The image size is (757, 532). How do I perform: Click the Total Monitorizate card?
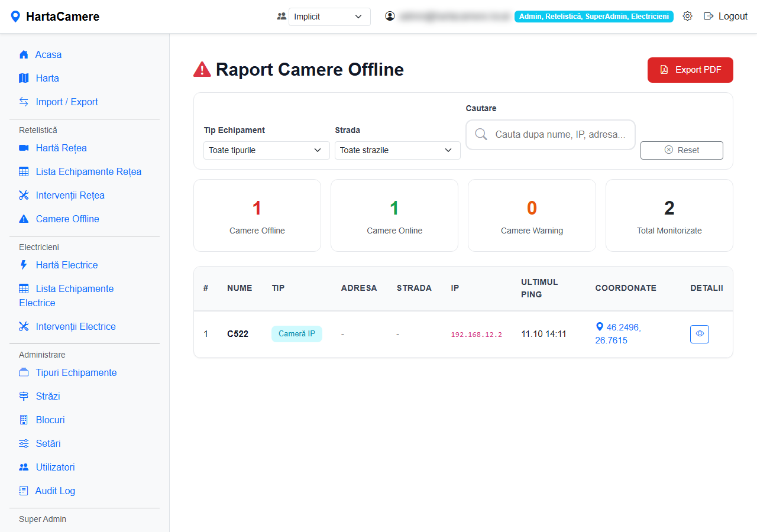click(x=669, y=215)
